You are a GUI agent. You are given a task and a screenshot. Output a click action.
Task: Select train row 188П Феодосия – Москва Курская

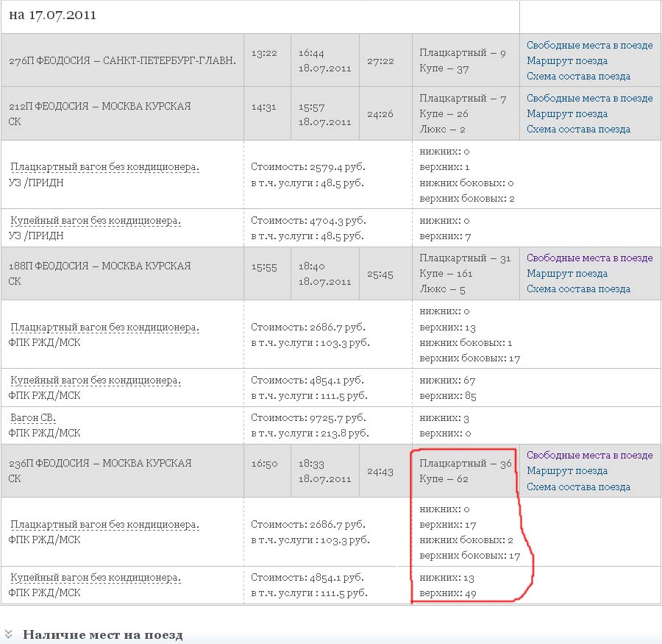99,266
